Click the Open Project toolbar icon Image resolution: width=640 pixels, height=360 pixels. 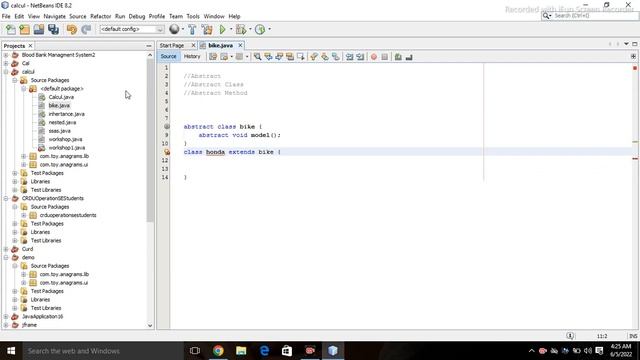(x=39, y=29)
